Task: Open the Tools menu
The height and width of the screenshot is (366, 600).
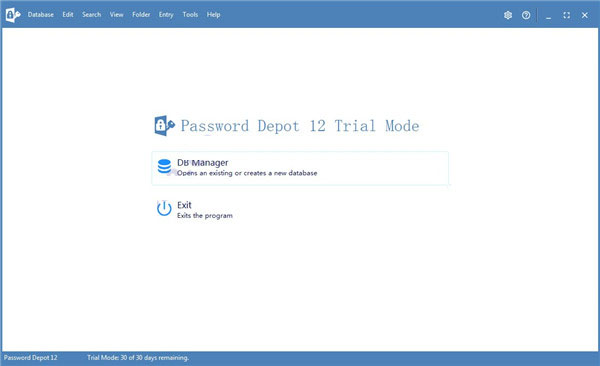Action: pyautogui.click(x=190, y=15)
